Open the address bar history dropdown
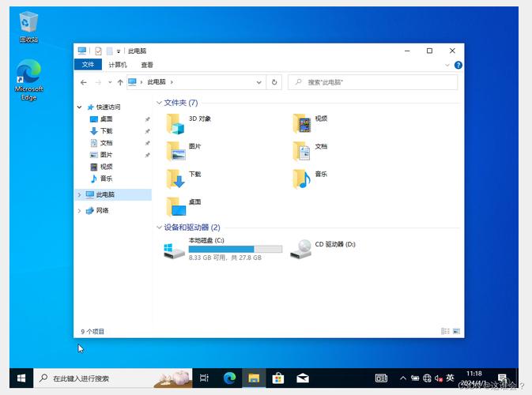The height and width of the screenshot is (395, 532). (258, 82)
